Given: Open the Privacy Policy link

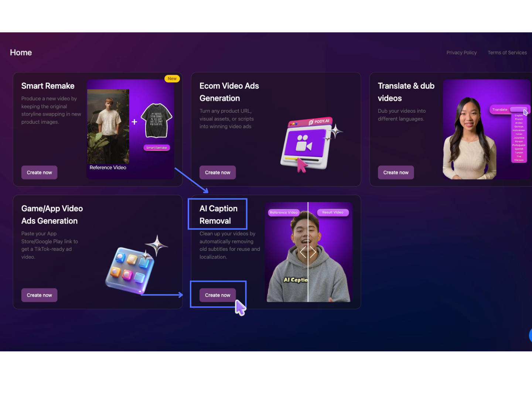Looking at the screenshot, I should tap(461, 52).
